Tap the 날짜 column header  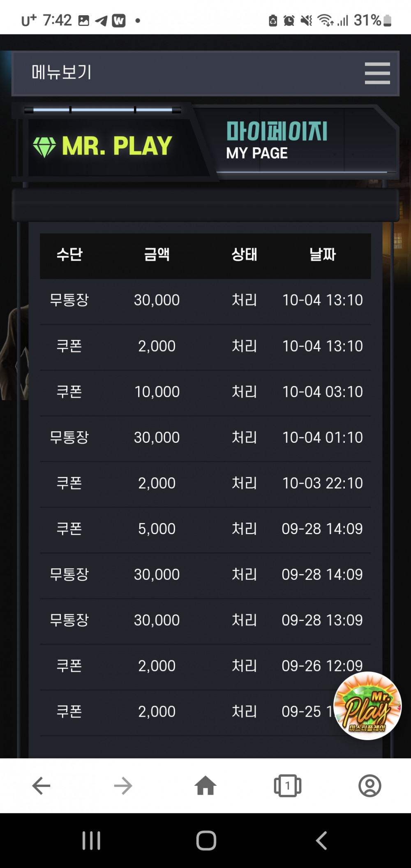323,255
